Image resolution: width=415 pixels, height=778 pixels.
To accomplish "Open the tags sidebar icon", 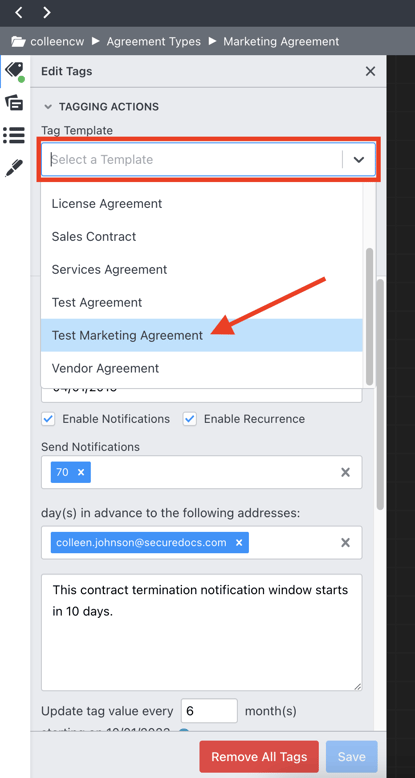I will point(14,72).
